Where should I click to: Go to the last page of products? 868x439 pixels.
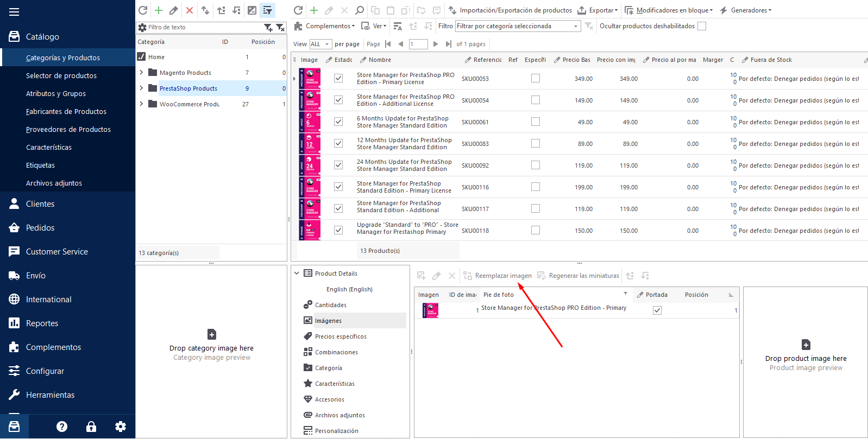point(448,44)
